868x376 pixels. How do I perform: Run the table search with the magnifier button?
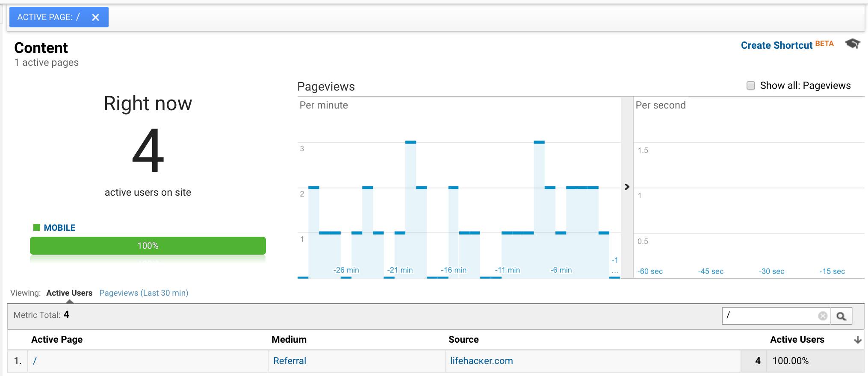pos(841,316)
